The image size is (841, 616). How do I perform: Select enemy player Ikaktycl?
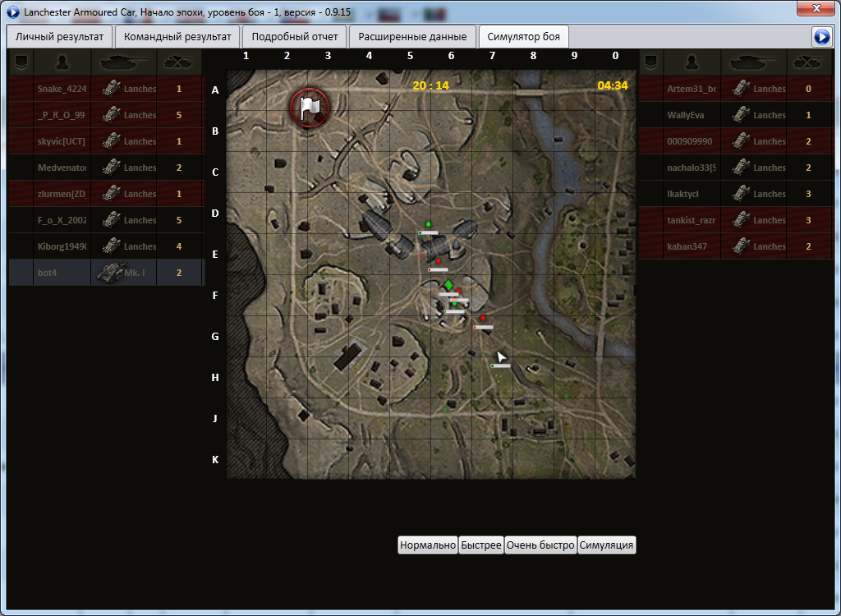click(682, 194)
